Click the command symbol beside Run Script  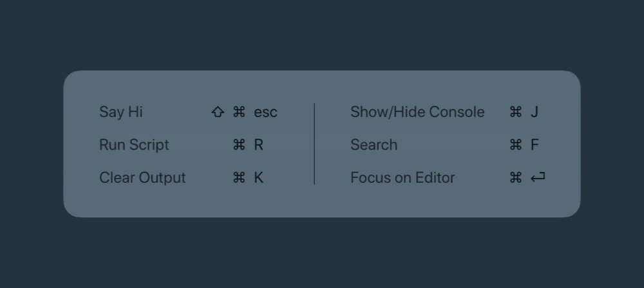[239, 145]
